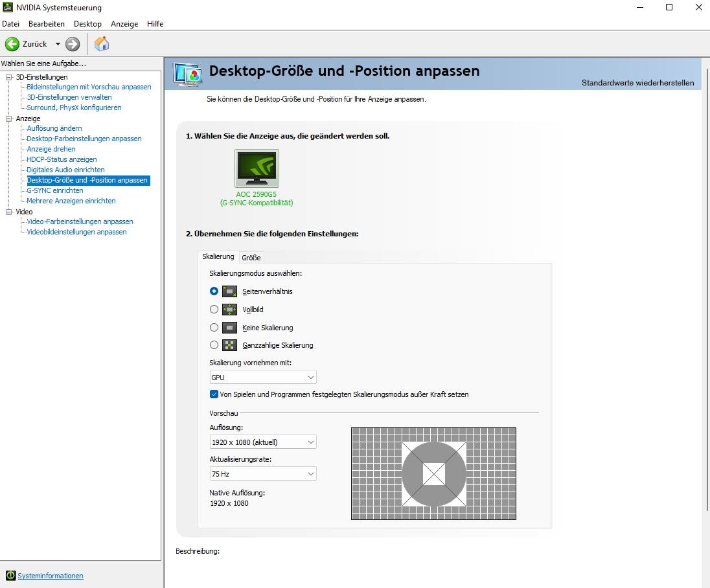
Task: Open the Systeminformationen link
Action: point(51,576)
